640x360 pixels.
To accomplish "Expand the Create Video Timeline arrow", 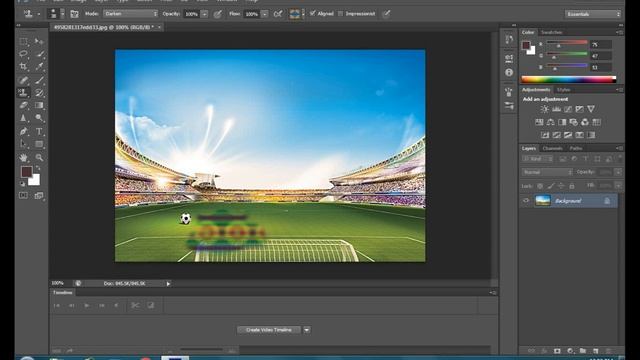I will pos(307,330).
